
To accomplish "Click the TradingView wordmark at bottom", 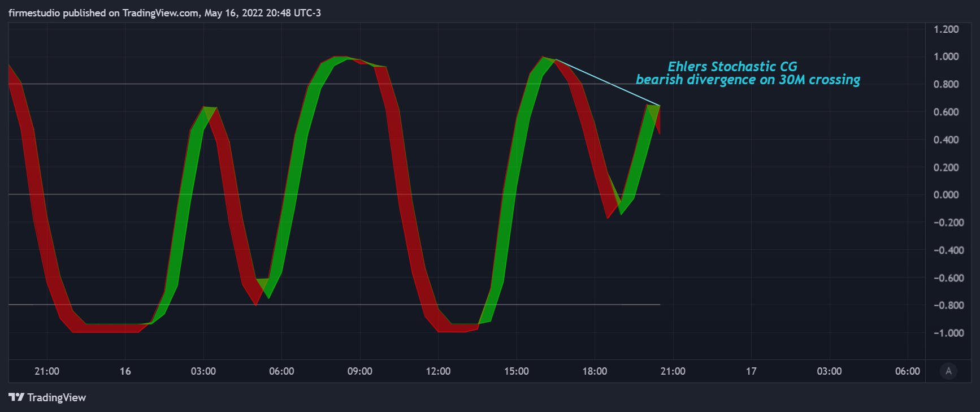I will (57, 397).
